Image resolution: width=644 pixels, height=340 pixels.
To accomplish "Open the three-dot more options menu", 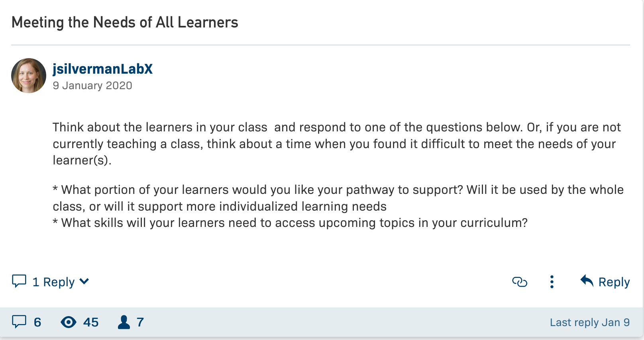I will point(552,282).
